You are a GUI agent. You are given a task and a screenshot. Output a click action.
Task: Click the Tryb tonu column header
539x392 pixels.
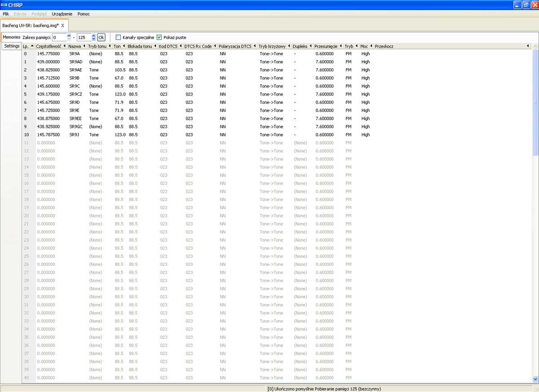[97, 46]
